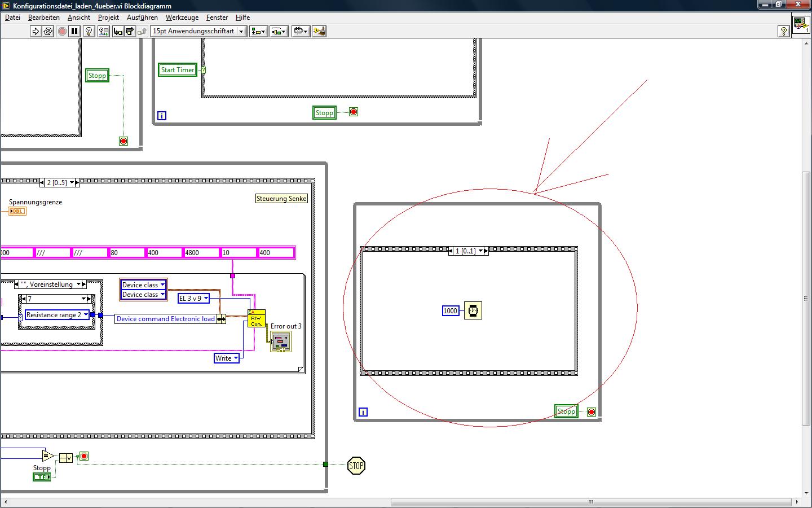Open the '2 [0..5]' case selector dropdown
Image resolution: width=812 pixels, height=508 pixels.
click(x=72, y=183)
